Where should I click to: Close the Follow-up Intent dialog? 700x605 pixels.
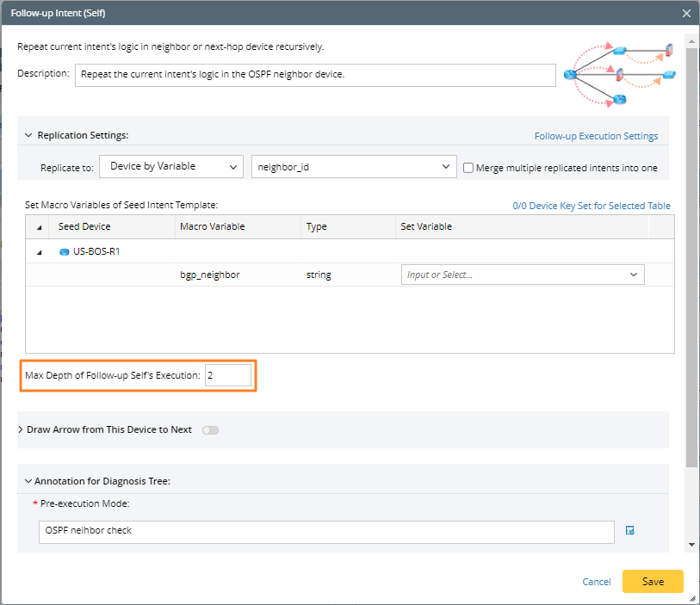coord(686,14)
